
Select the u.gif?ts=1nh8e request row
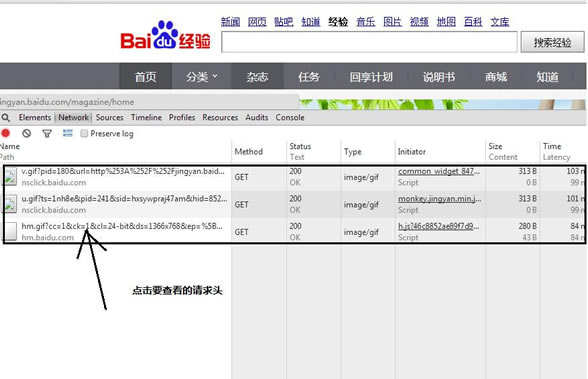point(294,204)
